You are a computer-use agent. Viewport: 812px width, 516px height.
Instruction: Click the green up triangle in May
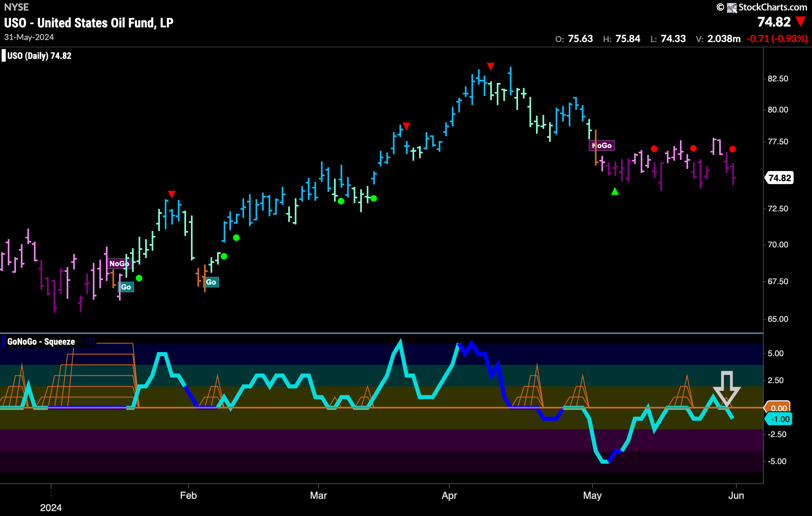[615, 191]
